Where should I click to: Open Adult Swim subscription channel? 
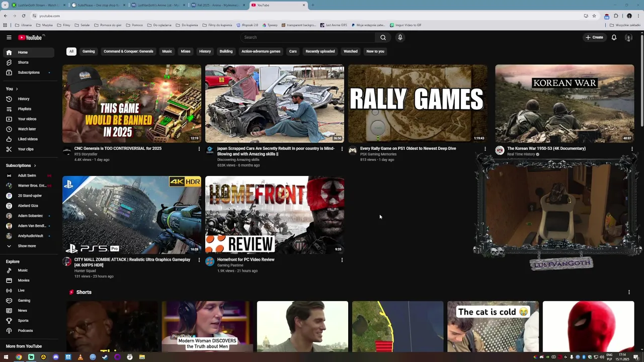click(x=27, y=175)
